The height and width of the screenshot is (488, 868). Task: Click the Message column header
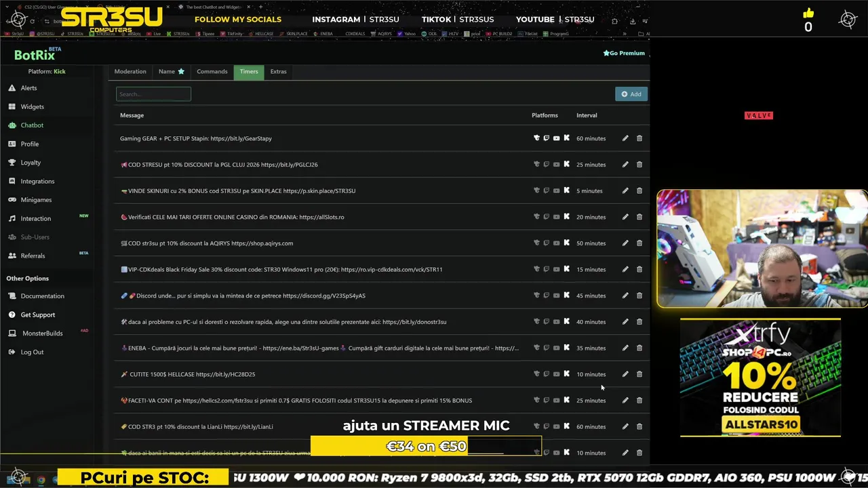[x=132, y=115]
